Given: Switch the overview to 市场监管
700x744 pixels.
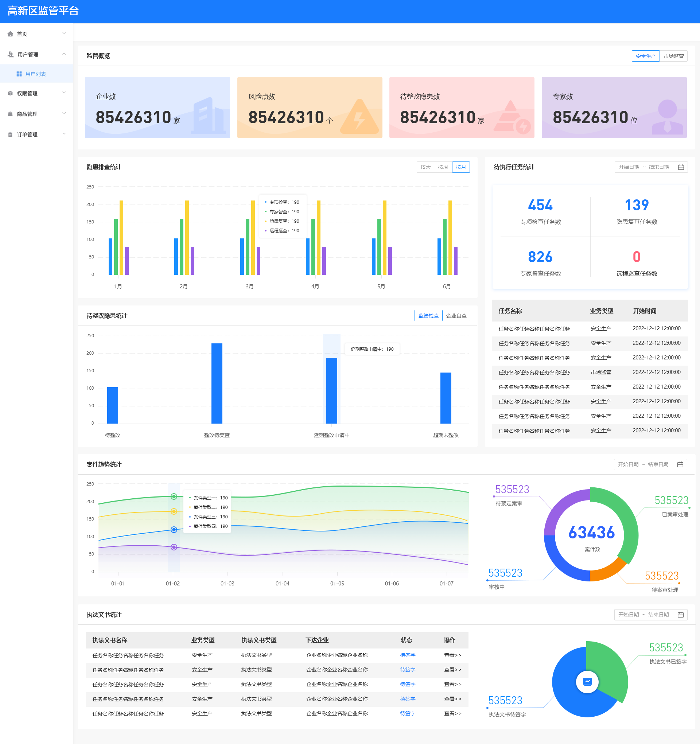Looking at the screenshot, I should 673,56.
